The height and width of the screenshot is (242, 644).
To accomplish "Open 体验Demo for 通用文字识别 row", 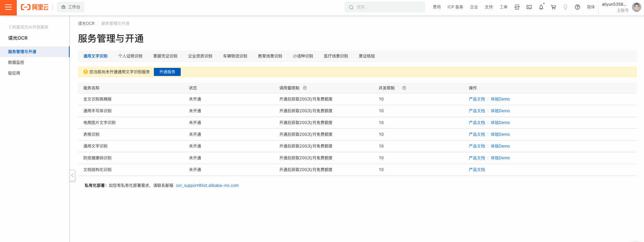I will pos(500,146).
